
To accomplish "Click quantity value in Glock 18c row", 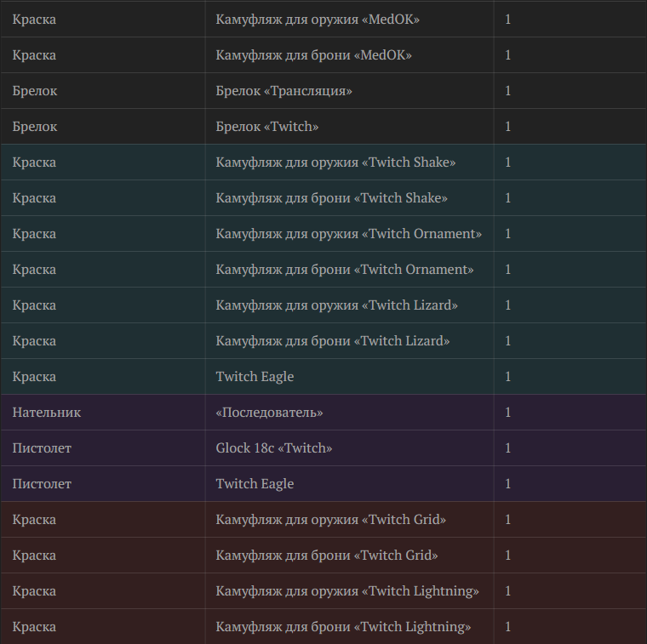I will pyautogui.click(x=508, y=448).
